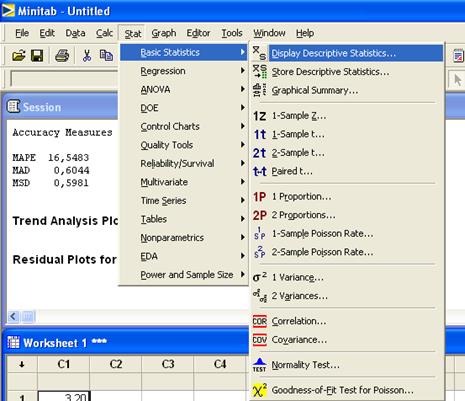
Task: Expand the Tables submenu
Action: 183,219
